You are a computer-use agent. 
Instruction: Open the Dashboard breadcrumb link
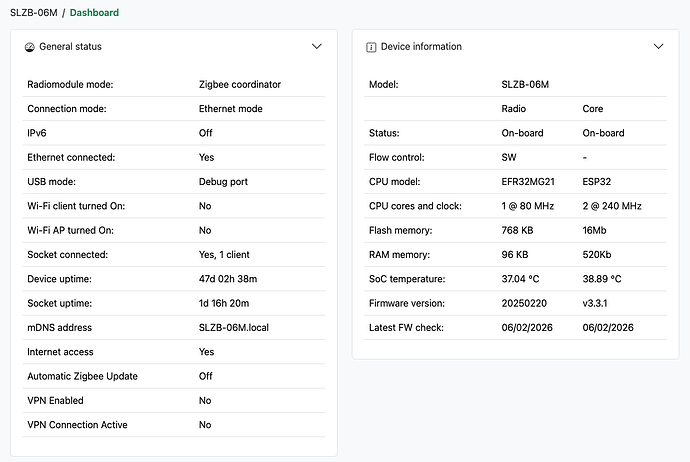(94, 12)
